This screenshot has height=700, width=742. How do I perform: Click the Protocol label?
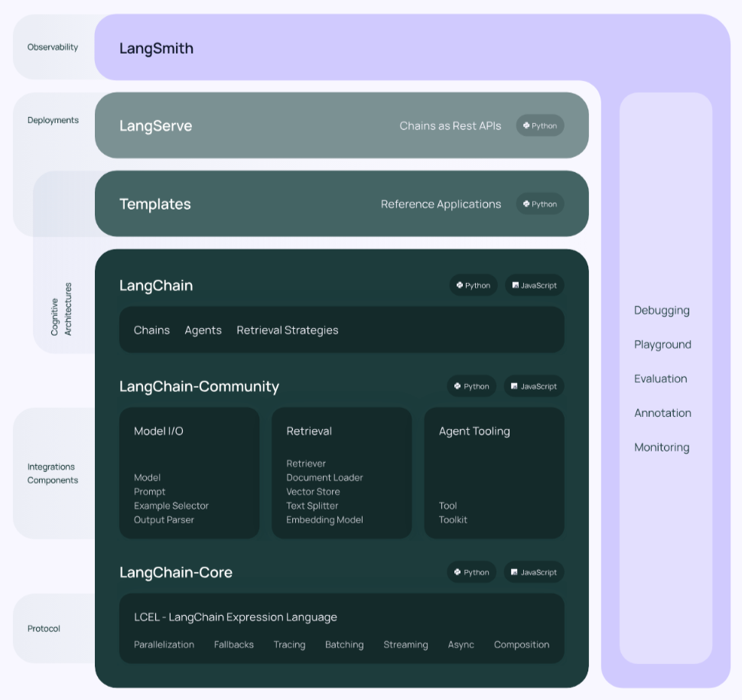point(44,629)
